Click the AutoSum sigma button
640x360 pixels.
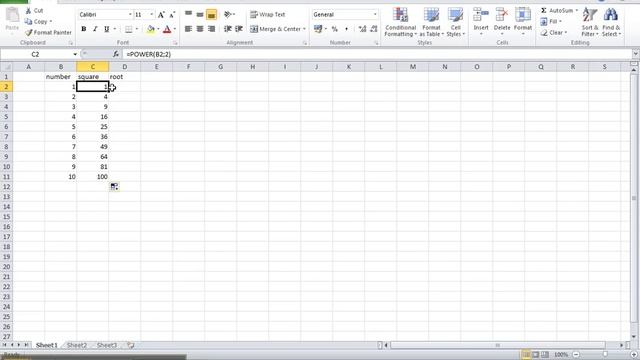pos(557,11)
